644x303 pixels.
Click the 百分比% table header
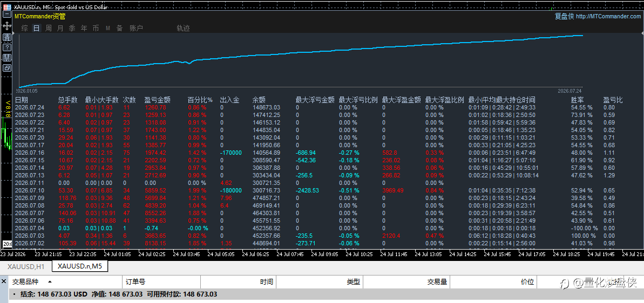point(200,100)
